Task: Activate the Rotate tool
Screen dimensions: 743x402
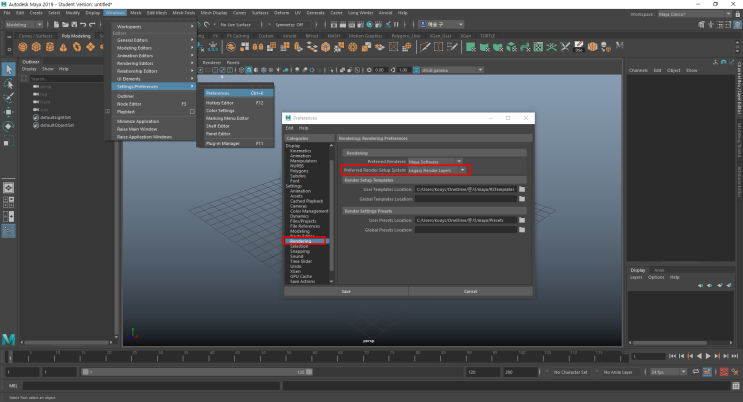Action: coord(9,127)
